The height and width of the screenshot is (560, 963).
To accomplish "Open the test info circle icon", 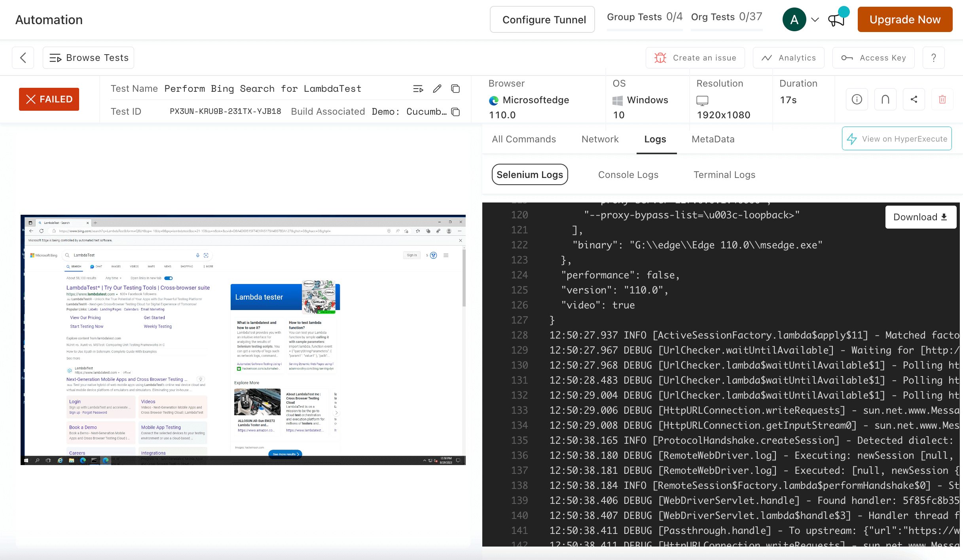I will point(857,99).
